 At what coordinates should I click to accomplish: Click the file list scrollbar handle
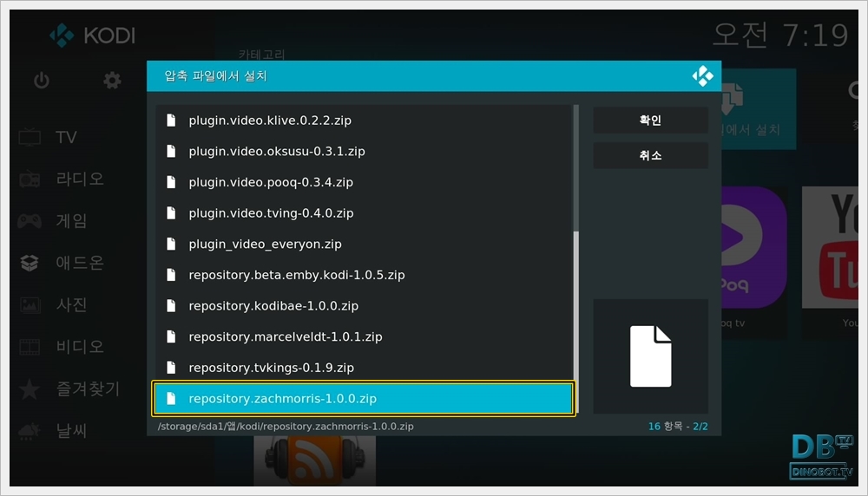coord(576,323)
